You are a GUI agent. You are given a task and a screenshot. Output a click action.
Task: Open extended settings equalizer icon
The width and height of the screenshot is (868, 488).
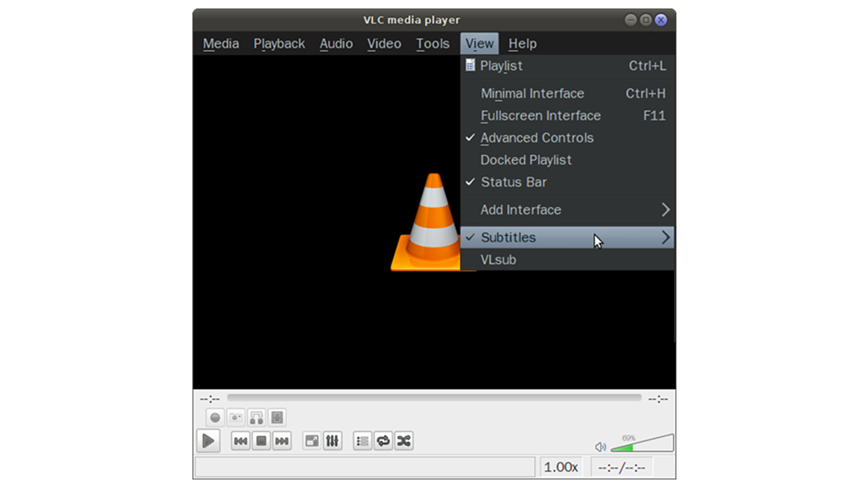[332, 441]
